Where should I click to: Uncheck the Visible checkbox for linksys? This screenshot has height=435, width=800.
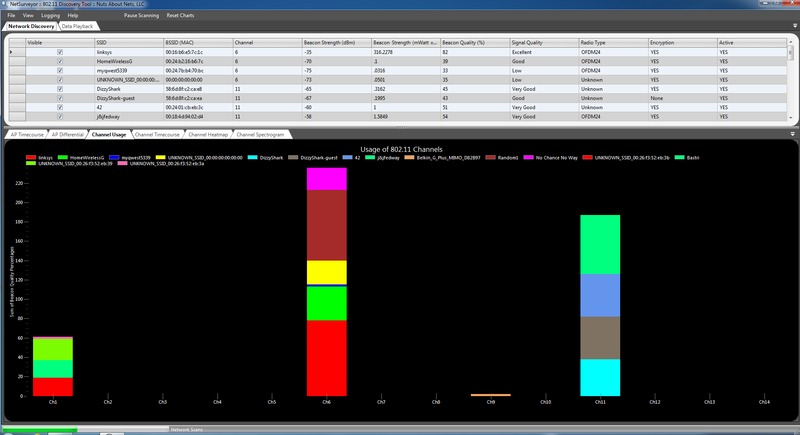click(x=60, y=52)
